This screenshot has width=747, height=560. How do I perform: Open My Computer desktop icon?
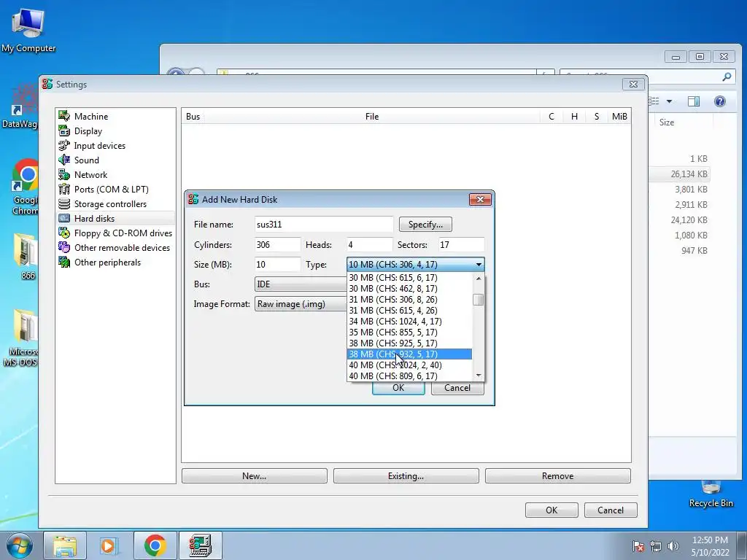28,31
